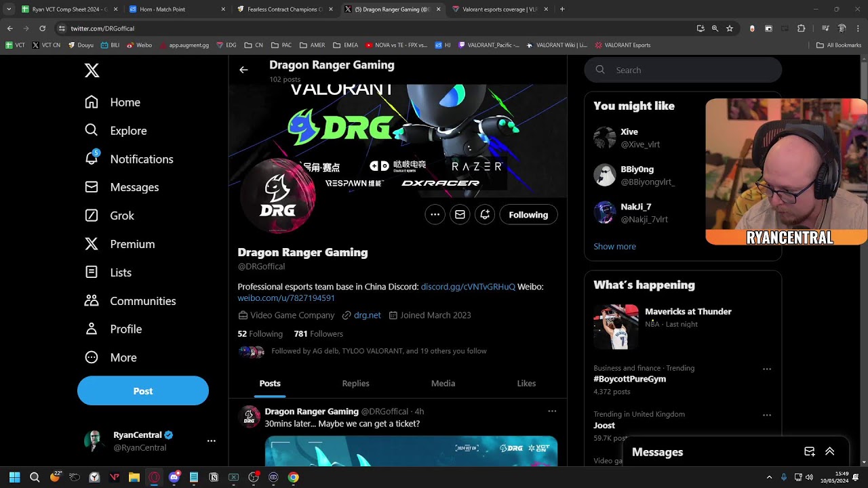The width and height of the screenshot is (868, 488).
Task: Compose new message in Messages drawer
Action: (x=810, y=452)
